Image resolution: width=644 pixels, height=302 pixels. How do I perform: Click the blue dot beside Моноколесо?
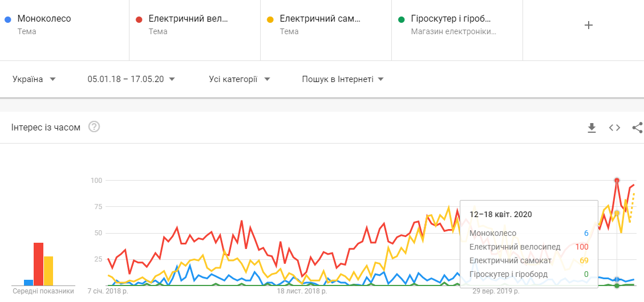[7, 19]
